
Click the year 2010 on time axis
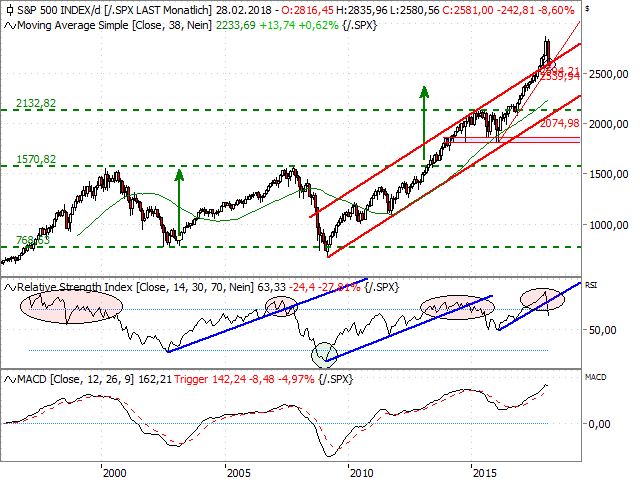362,473
